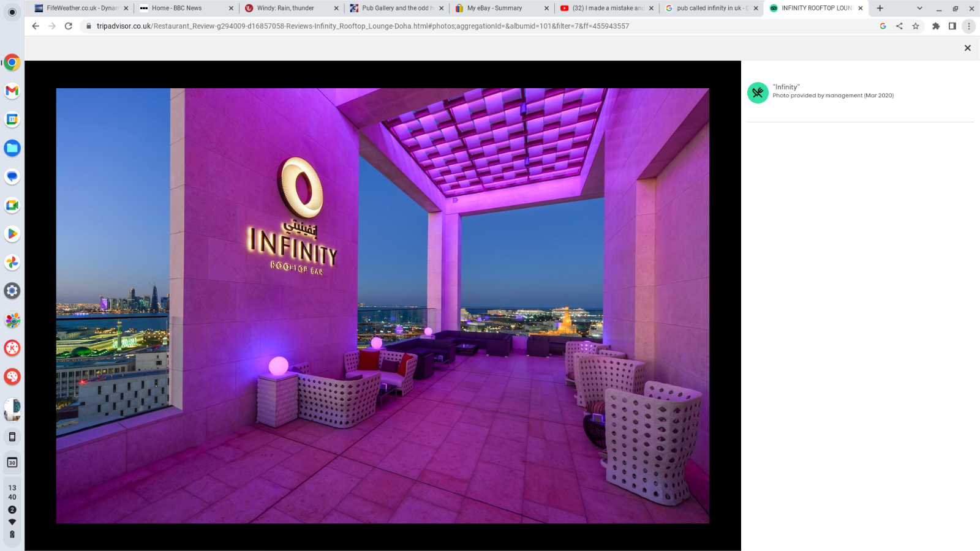Open the Extensions puzzle icon
This screenshot has width=980, height=551.
936,26
